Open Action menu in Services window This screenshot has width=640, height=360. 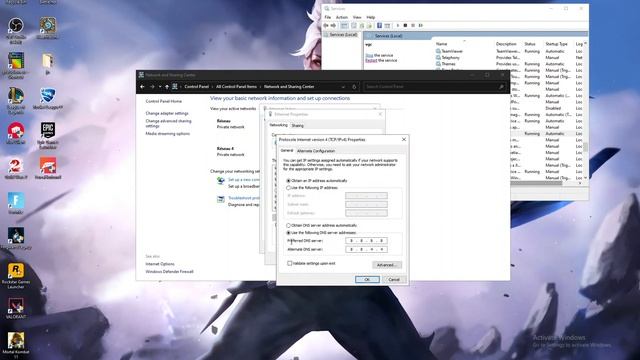click(342, 17)
